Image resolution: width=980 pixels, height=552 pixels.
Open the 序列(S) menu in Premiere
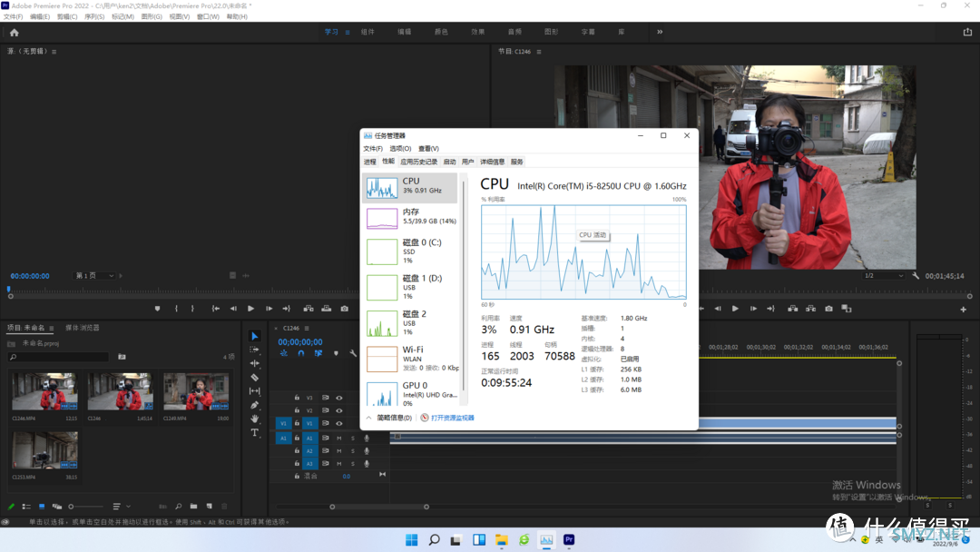[94, 17]
